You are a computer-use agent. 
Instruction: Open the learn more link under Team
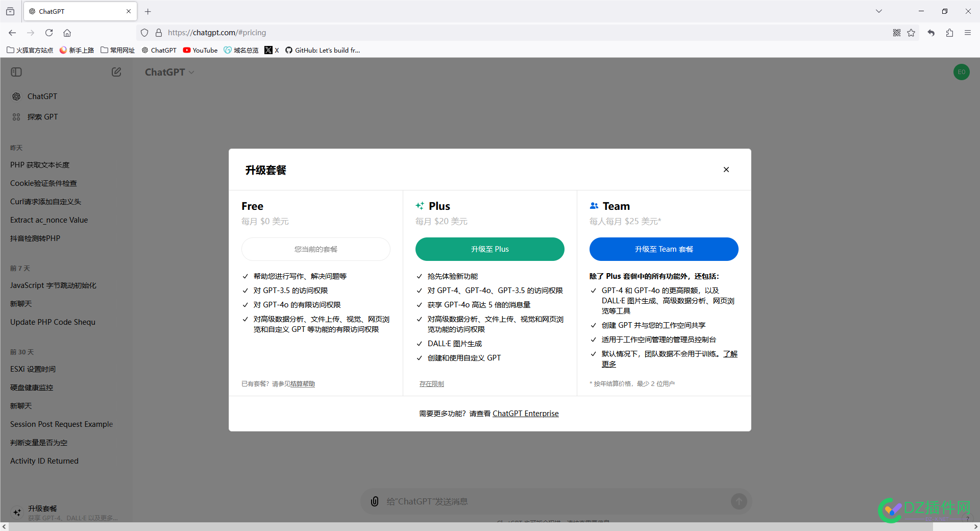pos(730,354)
